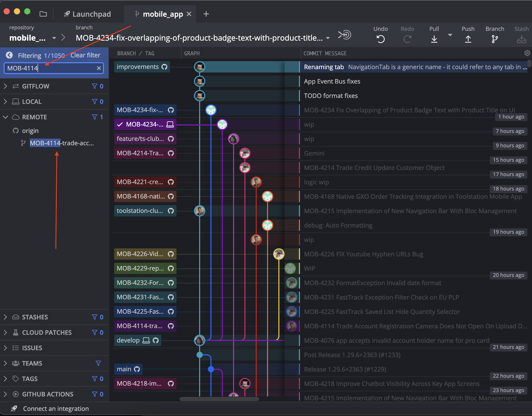Click the Undo arrow icon
This screenshot has height=416, width=532.
(380, 39)
